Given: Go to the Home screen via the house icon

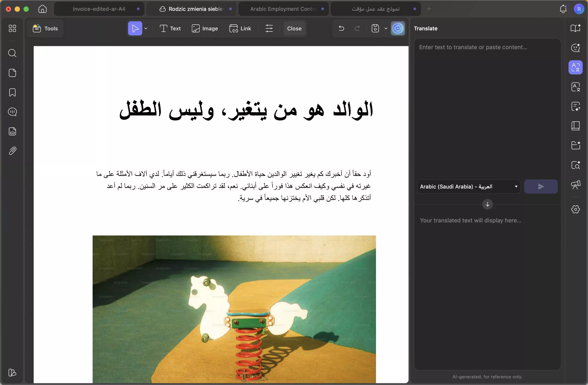Looking at the screenshot, I should tap(42, 9).
